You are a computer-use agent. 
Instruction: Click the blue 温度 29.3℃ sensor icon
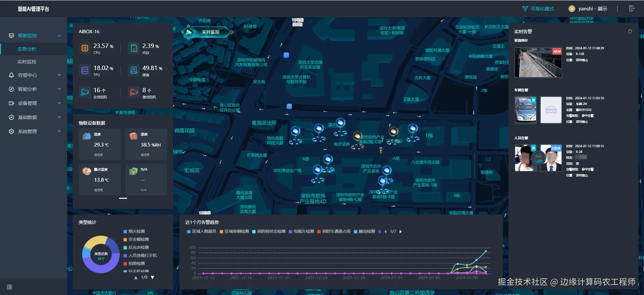pos(87,136)
